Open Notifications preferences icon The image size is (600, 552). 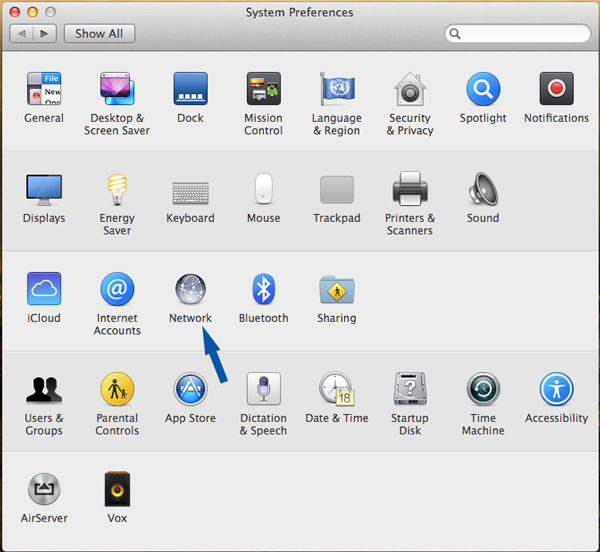556,89
